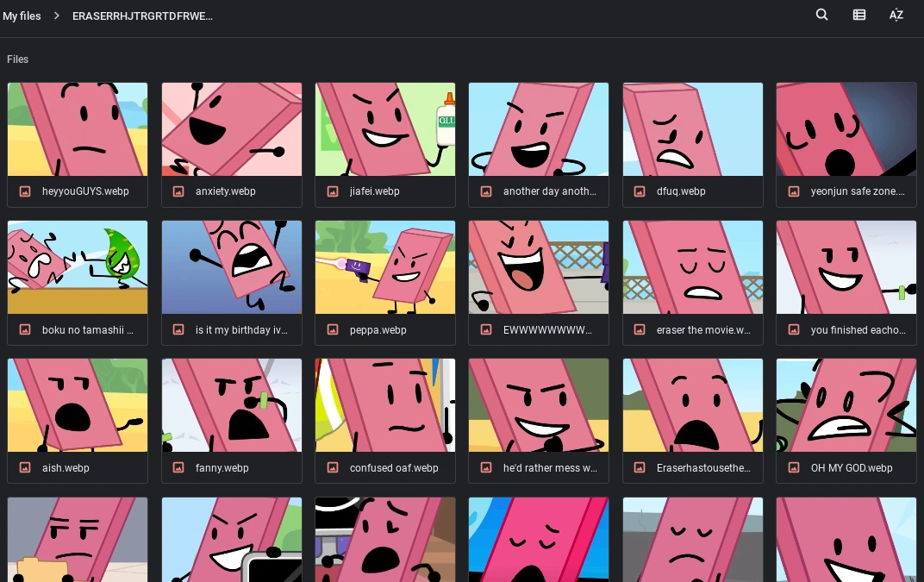Switch to list view using the view icon
Viewport: 924px width, 582px height.
click(859, 15)
